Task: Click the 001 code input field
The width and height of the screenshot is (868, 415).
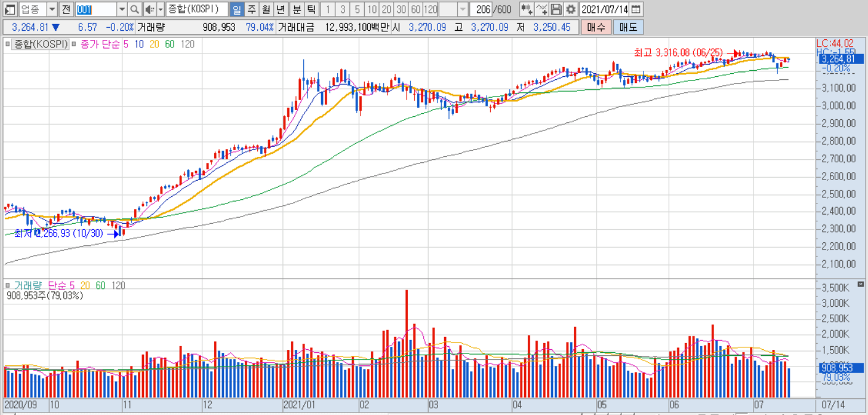Action: [95, 9]
